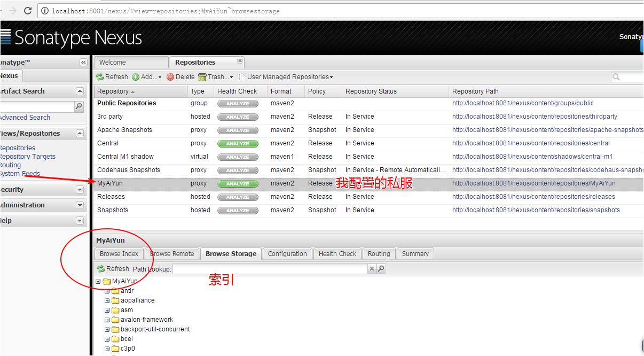
Task: Select the Apache Snapshots repository row
Action: 369,130
